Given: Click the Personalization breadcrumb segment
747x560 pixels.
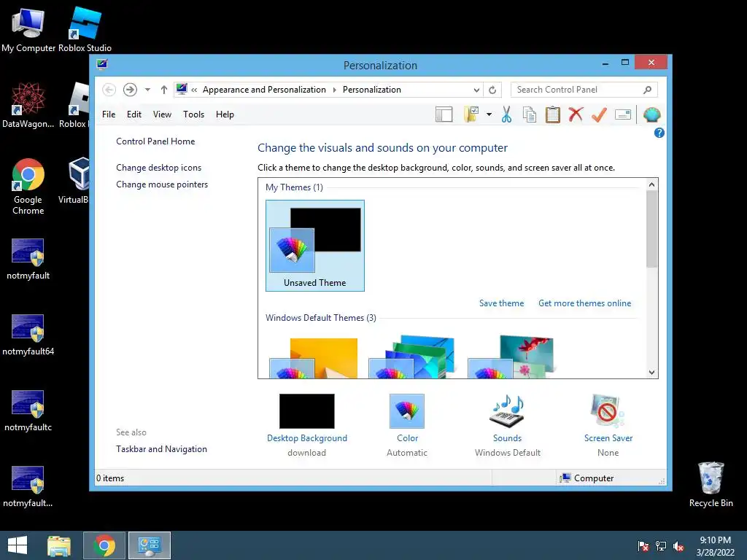Looking at the screenshot, I should tap(371, 90).
